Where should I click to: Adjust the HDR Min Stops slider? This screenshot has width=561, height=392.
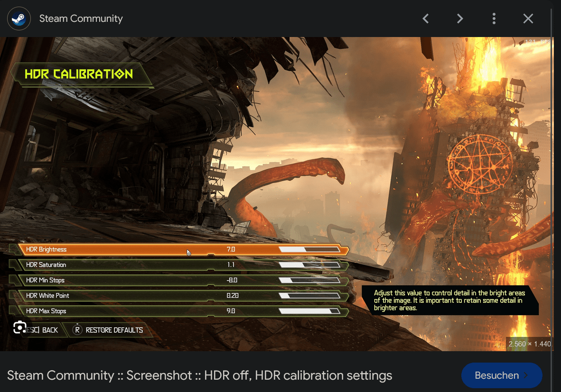click(309, 280)
